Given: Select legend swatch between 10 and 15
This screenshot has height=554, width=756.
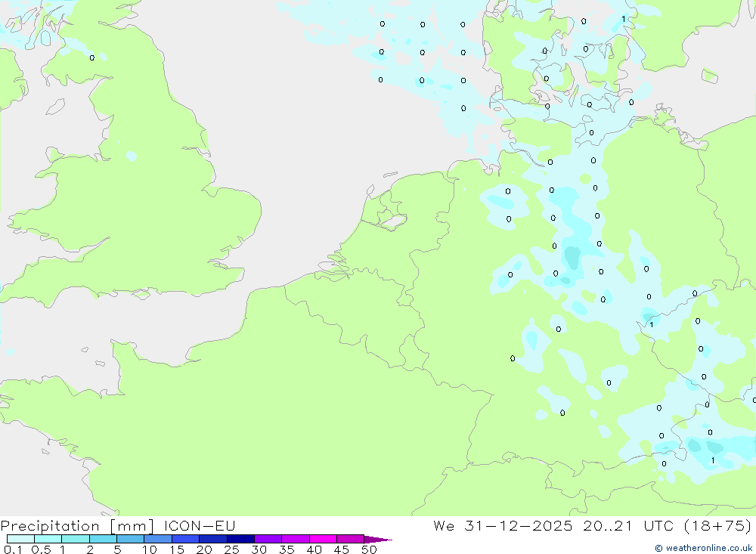Looking at the screenshot, I should tap(158, 539).
